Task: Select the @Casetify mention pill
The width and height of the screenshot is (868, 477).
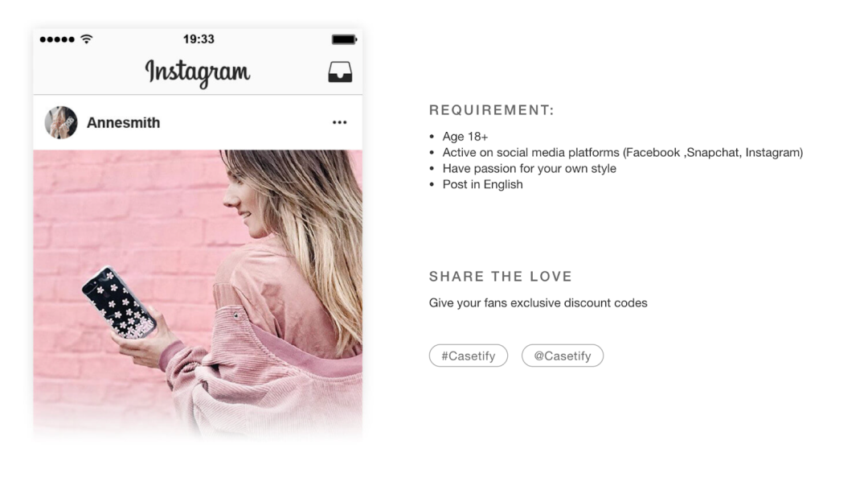Action: 563,356
